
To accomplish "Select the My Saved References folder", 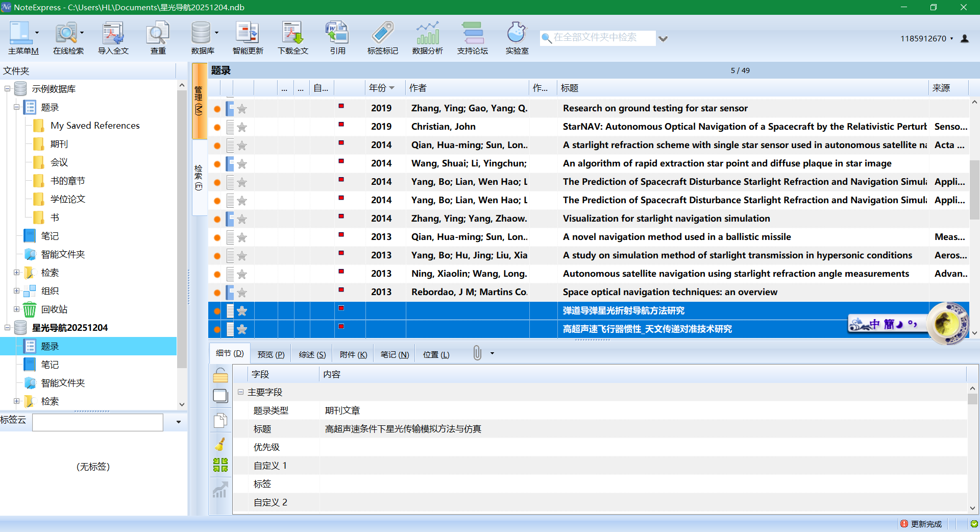I will pos(95,126).
